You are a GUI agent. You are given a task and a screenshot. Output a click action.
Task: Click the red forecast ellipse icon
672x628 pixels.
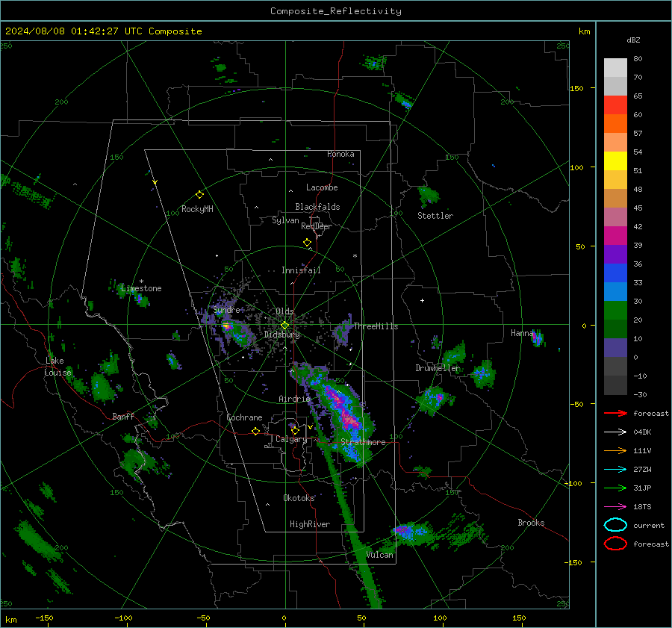615,544
